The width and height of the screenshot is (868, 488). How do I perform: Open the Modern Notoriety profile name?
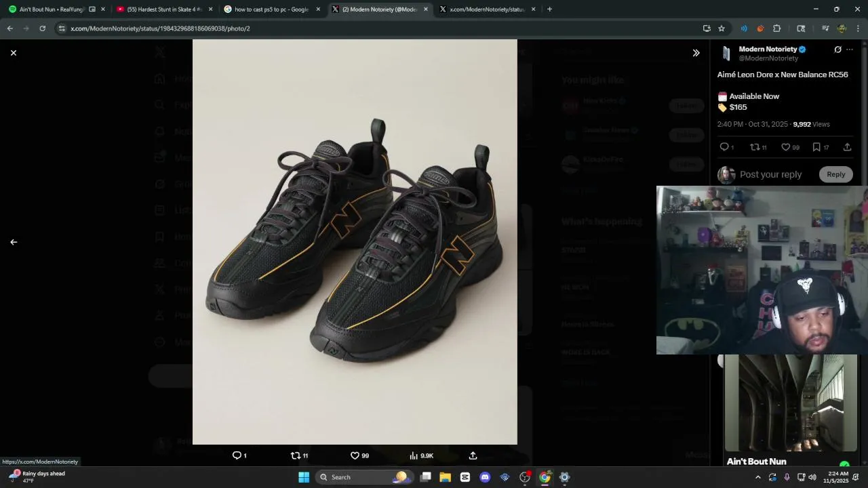pyautogui.click(x=768, y=49)
